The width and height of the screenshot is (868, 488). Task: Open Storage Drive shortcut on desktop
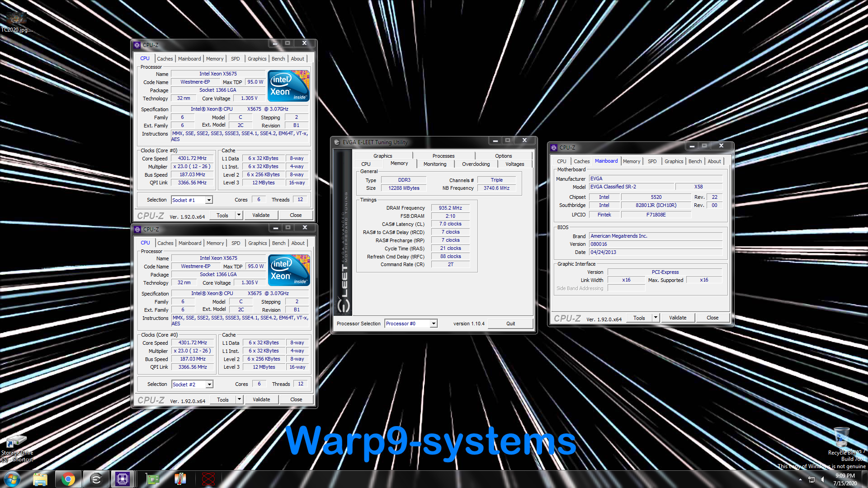[x=17, y=448]
